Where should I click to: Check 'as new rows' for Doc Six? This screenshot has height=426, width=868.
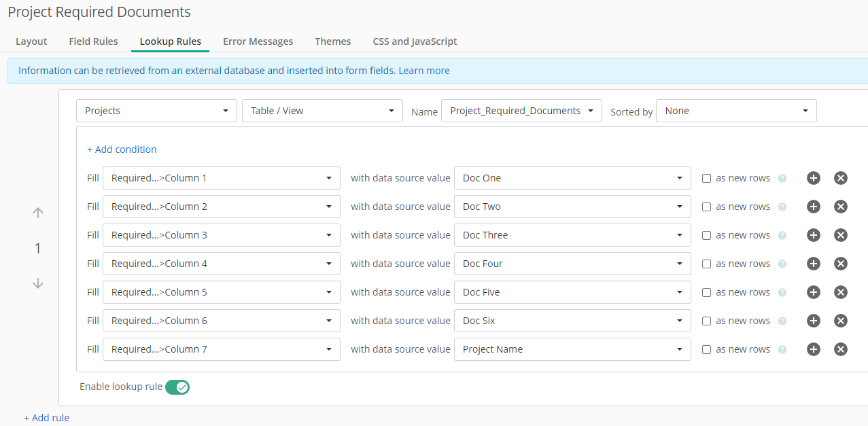[706, 321]
